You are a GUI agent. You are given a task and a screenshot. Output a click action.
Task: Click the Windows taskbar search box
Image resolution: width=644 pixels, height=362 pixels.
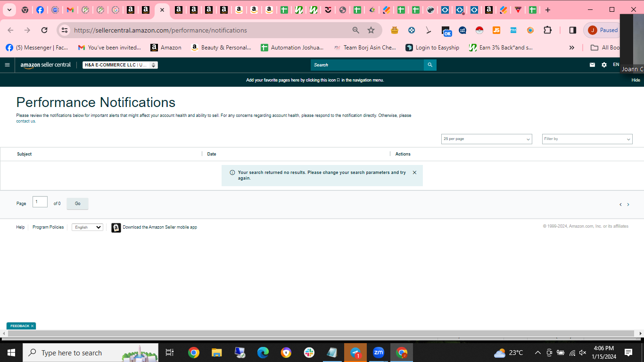pos(91,353)
